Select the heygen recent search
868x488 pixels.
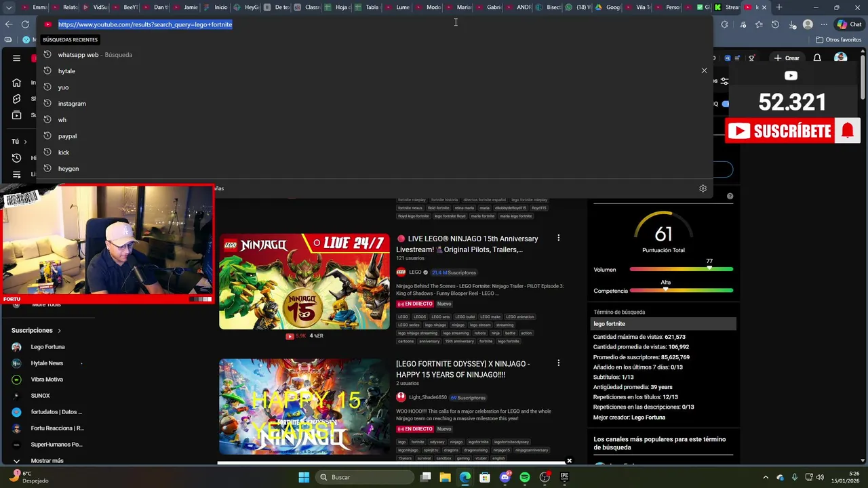click(x=375, y=168)
